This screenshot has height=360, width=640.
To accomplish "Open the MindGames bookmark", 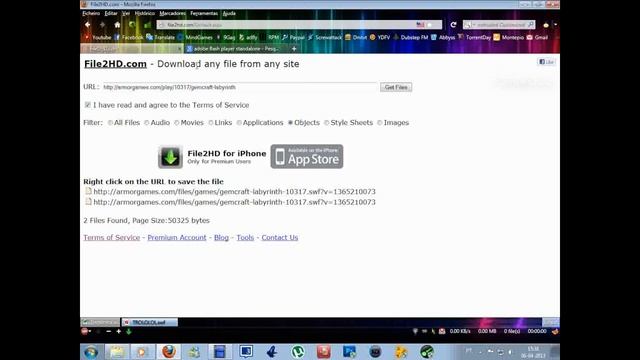I will 195,38.
